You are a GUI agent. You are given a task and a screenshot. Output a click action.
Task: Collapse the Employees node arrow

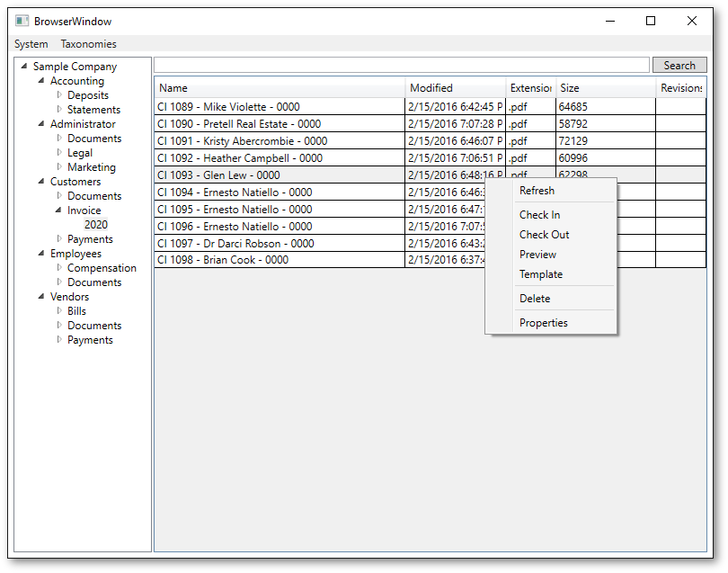41,254
